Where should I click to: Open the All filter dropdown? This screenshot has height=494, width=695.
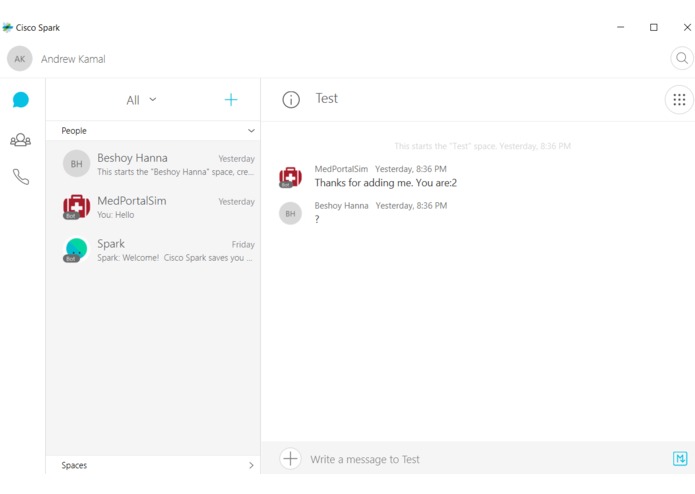click(x=141, y=100)
